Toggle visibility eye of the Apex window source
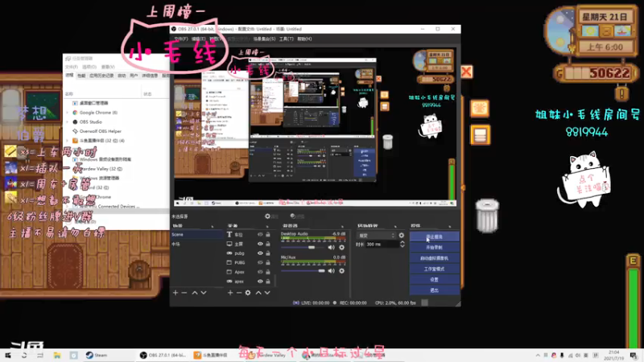This screenshot has width=644, height=362. tap(260, 272)
